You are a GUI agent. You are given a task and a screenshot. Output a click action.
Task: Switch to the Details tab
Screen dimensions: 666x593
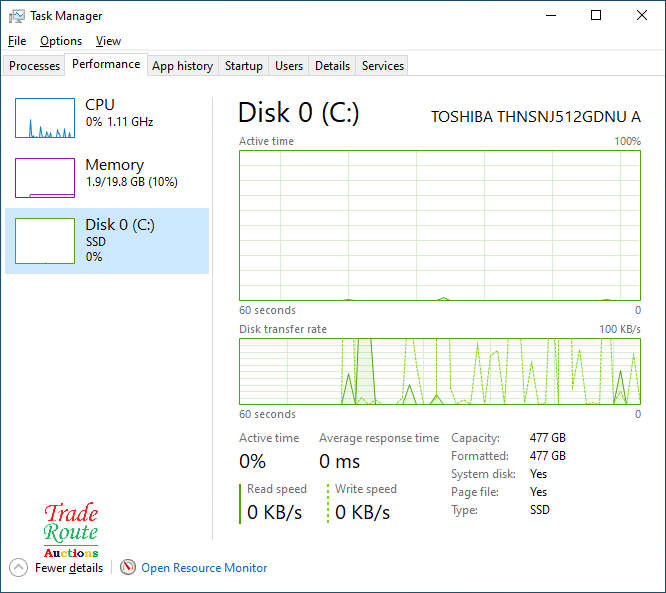pos(332,66)
